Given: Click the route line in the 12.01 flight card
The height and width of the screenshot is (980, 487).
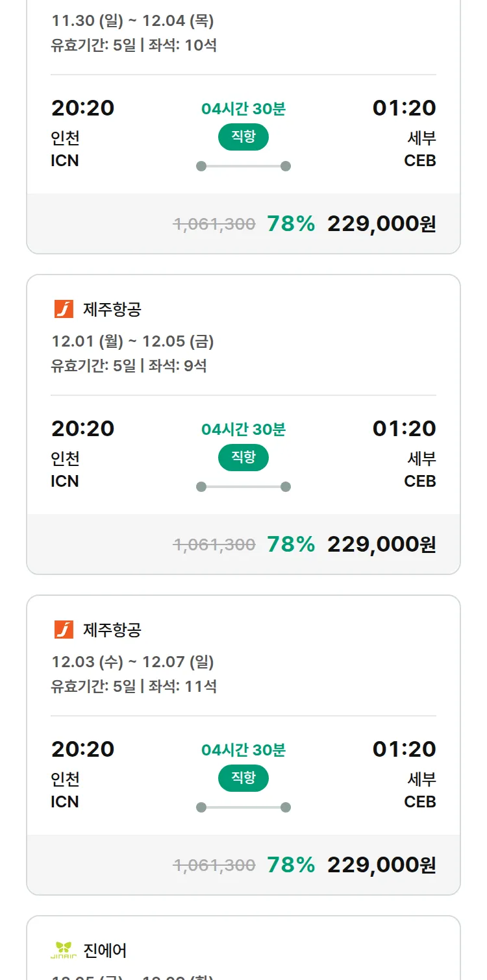Looking at the screenshot, I should [x=243, y=487].
